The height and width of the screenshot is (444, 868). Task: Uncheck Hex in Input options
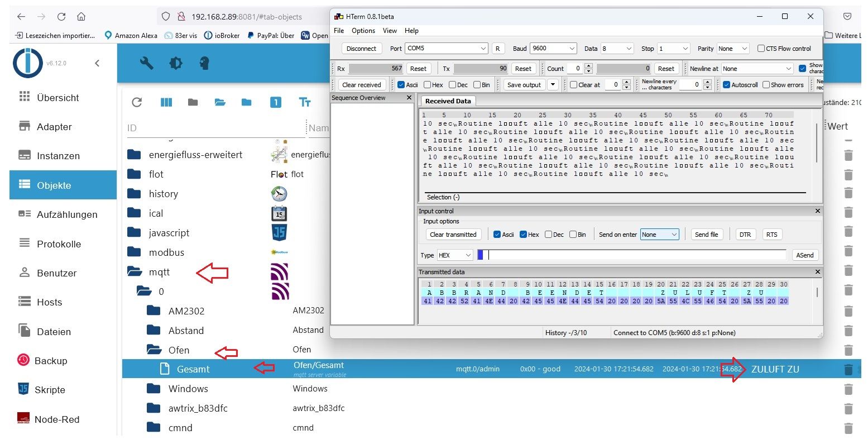tap(523, 235)
